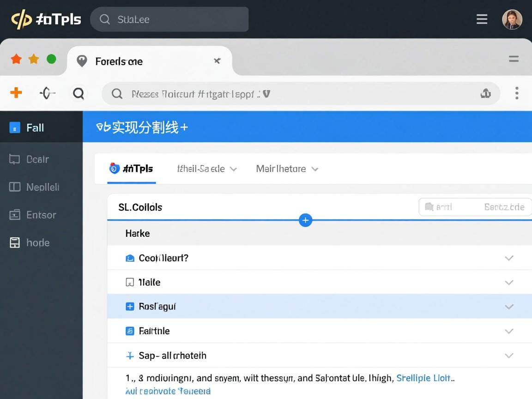Expand the Sap- allrheteih row chevron
This screenshot has height=399, width=532.
[509, 356]
